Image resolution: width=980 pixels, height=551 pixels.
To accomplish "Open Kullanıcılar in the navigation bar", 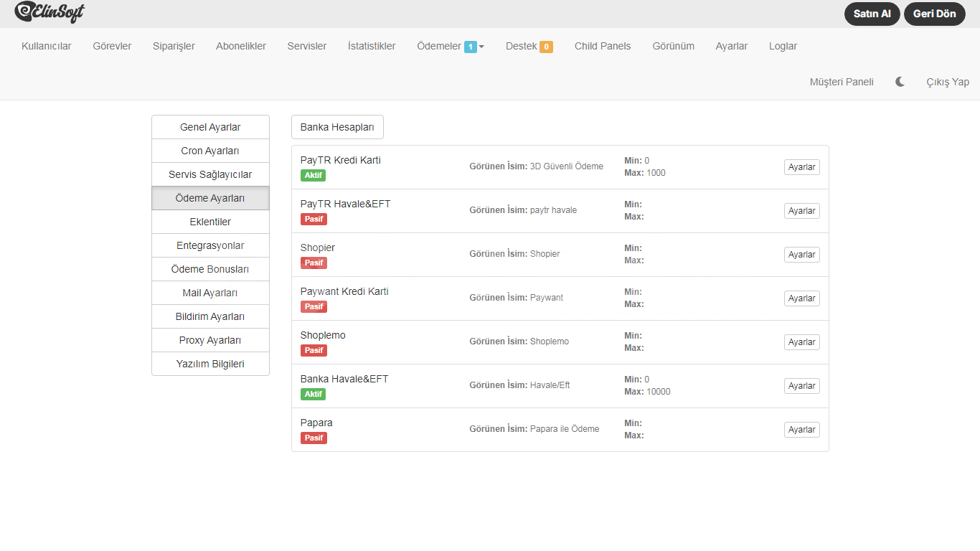I will click(x=47, y=46).
